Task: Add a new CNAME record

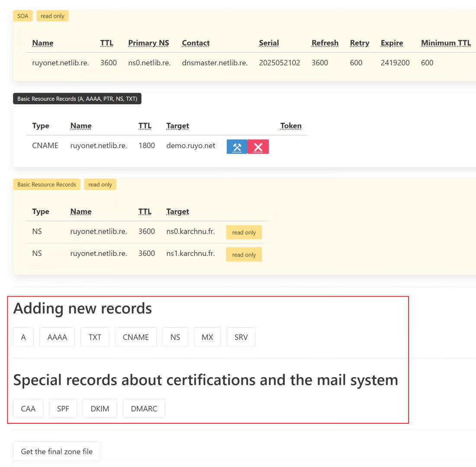Action: click(135, 337)
